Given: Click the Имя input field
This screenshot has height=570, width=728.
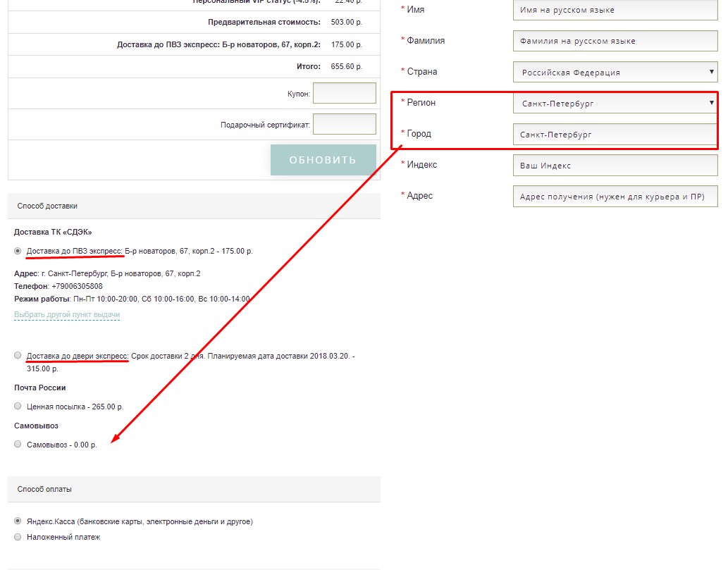Looking at the screenshot, I should coord(615,10).
